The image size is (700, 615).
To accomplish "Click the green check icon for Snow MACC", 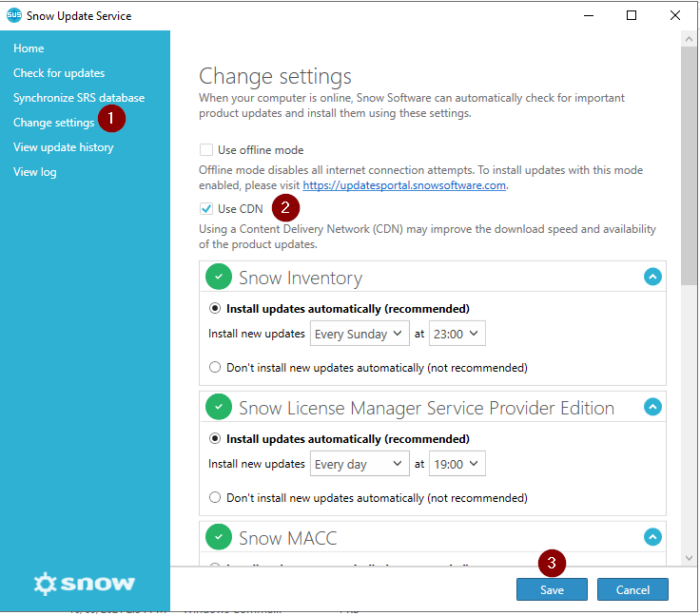I will 219,537.
